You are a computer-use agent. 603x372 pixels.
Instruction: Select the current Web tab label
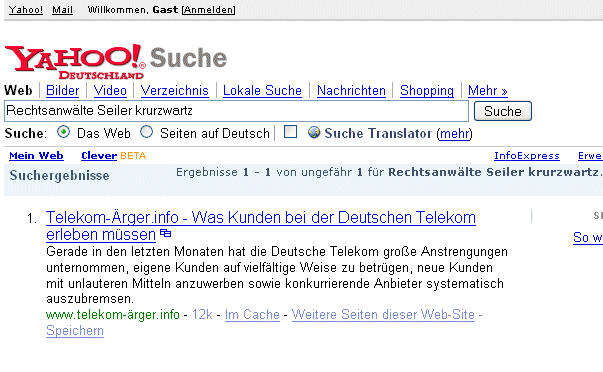(x=18, y=91)
